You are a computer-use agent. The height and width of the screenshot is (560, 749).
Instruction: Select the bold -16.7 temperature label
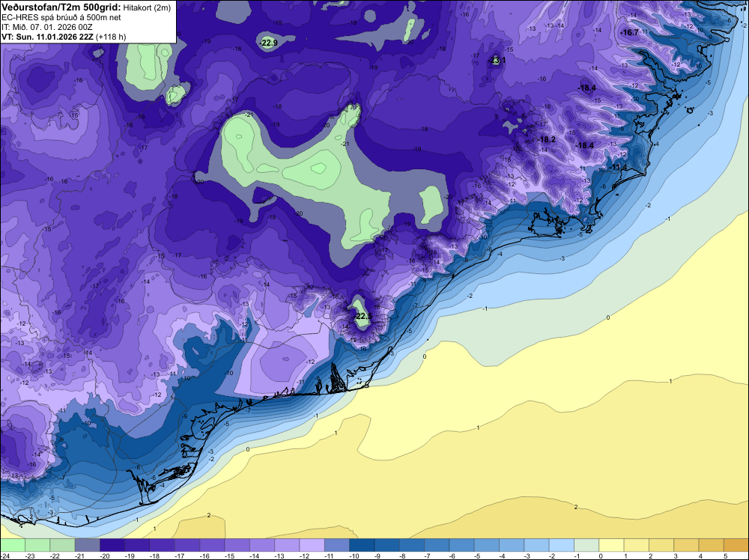[630, 32]
